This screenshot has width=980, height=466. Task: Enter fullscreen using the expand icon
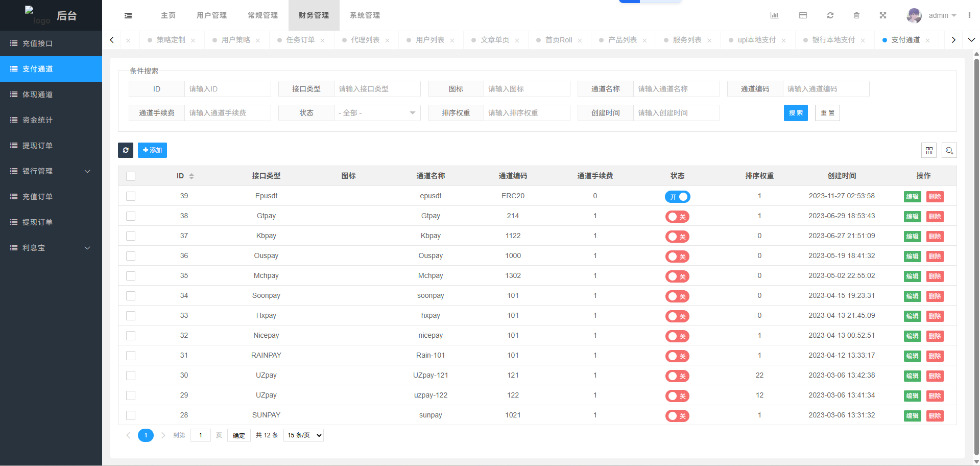(882, 15)
